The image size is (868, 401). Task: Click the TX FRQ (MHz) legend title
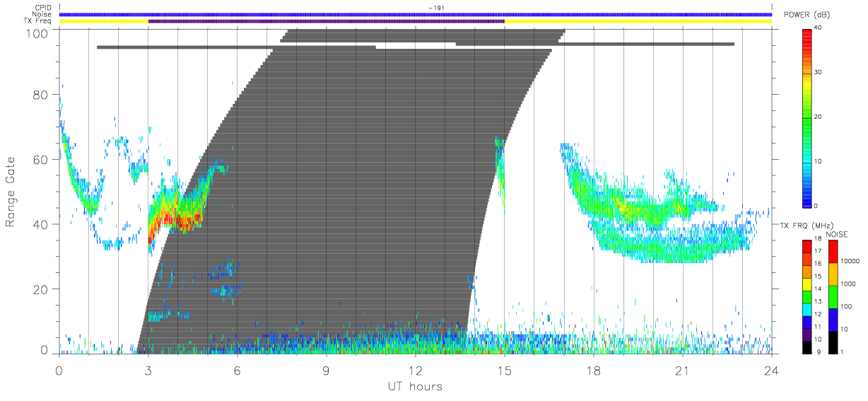pyautogui.click(x=806, y=226)
